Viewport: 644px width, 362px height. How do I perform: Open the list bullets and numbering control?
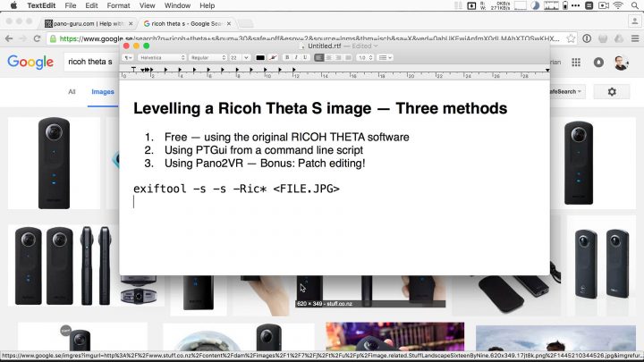(x=386, y=57)
